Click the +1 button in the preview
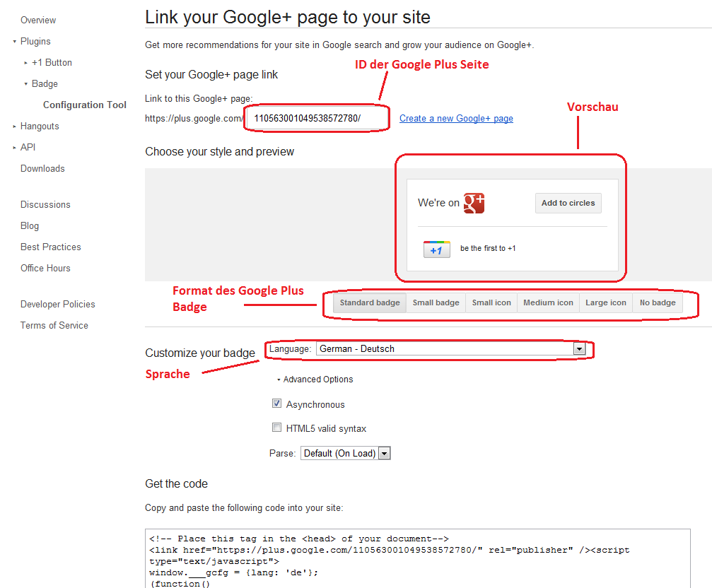 tap(437, 249)
